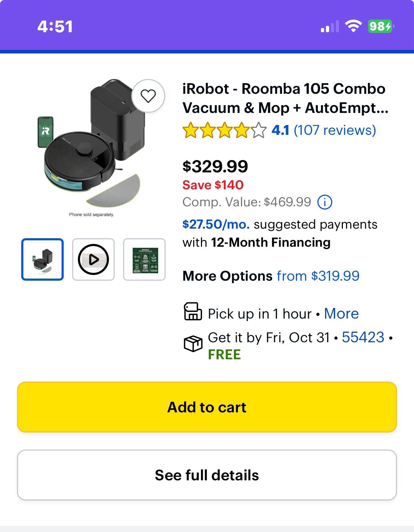Click the info icon beside Comp. Value

coord(326,202)
